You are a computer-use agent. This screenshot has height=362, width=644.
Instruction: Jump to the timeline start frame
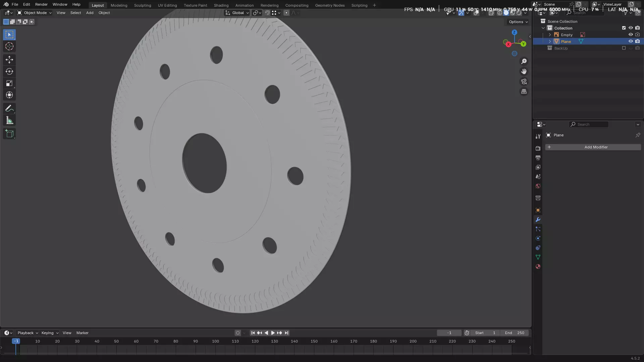[x=253, y=333]
